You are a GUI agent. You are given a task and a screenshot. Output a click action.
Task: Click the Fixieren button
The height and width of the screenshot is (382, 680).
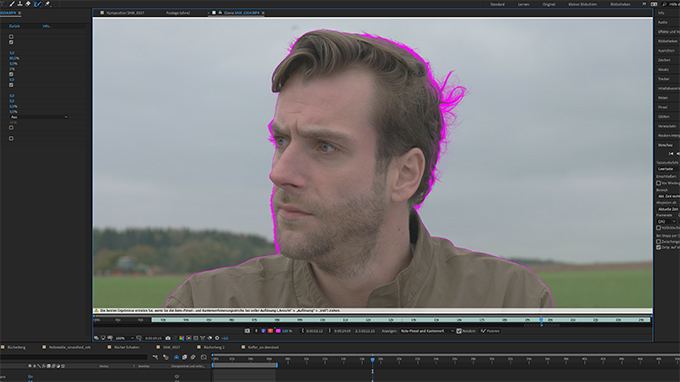[490, 331]
